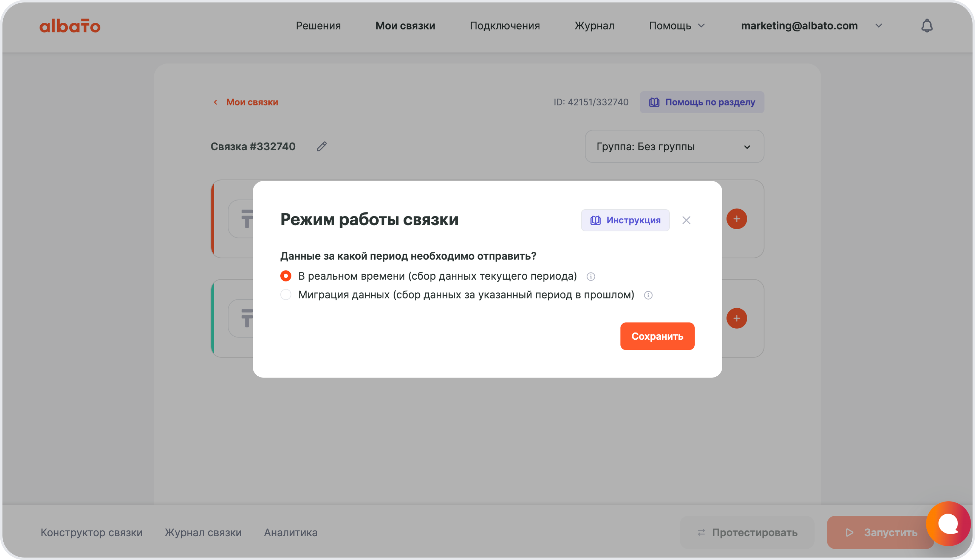Open Мои связки in the top menu

click(x=405, y=26)
